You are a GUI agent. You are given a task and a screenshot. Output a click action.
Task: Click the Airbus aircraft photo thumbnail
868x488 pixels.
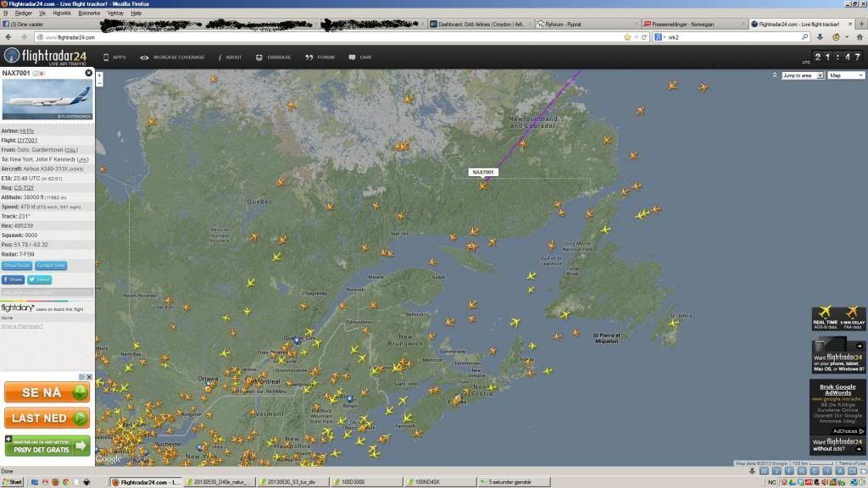point(47,99)
